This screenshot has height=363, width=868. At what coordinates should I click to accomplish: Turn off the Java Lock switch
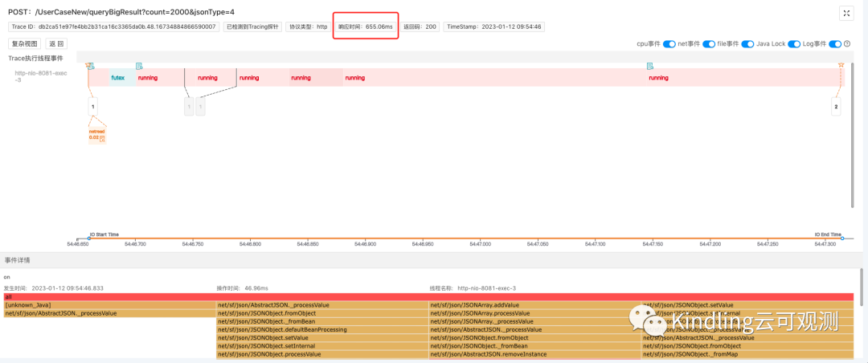794,43
